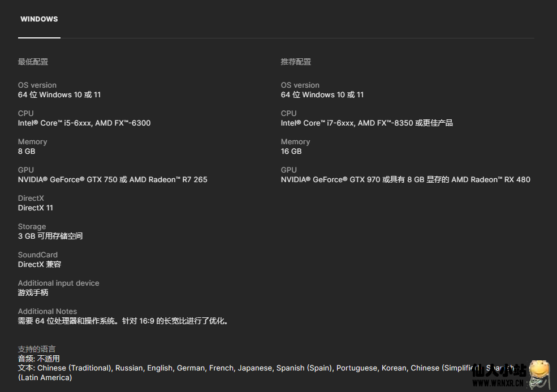Click the Intel Core i5-6xxx CPU text
Screen dimensions: 557x392
tap(84, 123)
